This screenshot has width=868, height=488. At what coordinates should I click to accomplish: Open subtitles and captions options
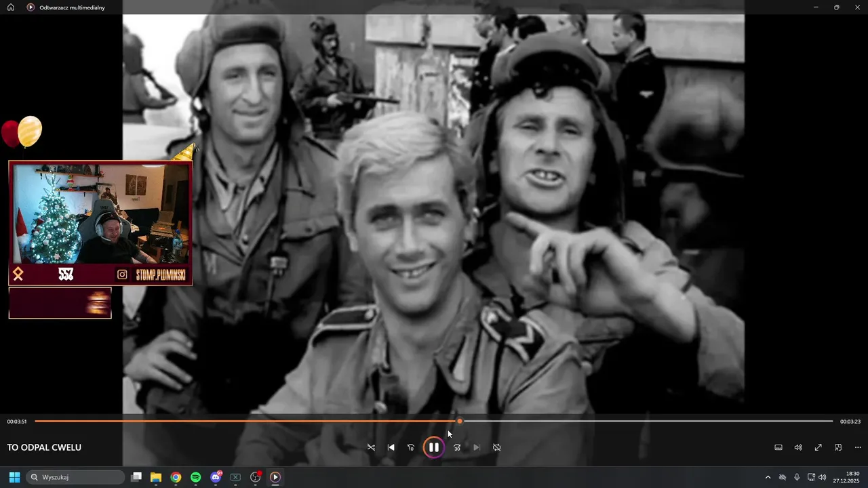point(778,447)
